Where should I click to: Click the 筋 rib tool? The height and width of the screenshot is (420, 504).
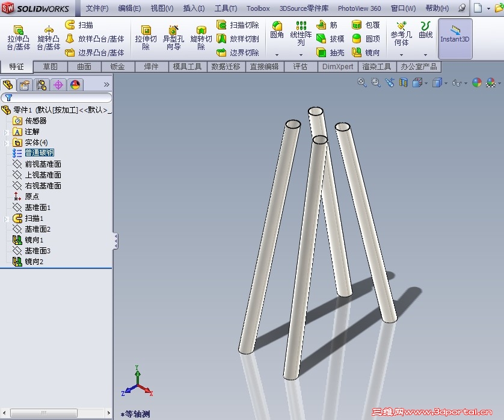click(x=327, y=25)
